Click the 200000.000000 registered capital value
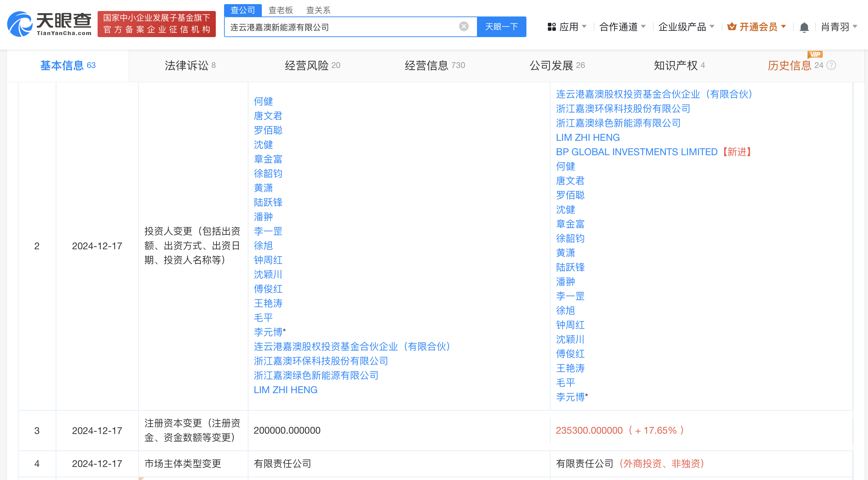The height and width of the screenshot is (480, 868). 287,430
